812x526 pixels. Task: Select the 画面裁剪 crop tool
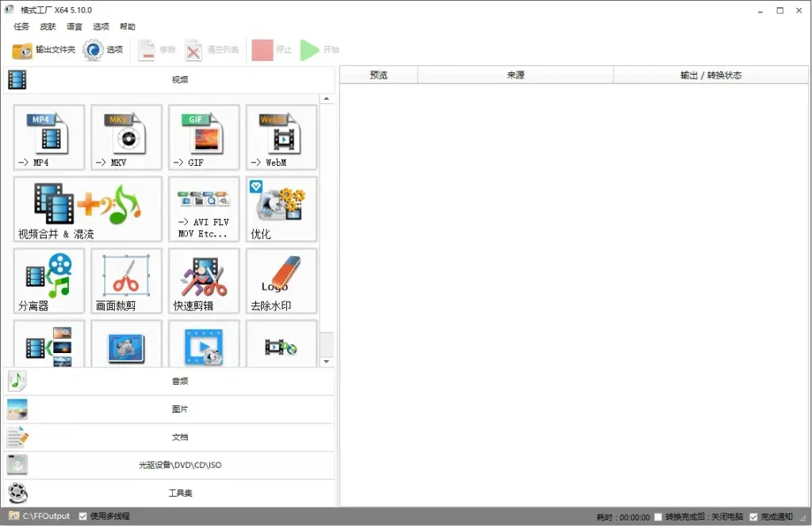(126, 281)
